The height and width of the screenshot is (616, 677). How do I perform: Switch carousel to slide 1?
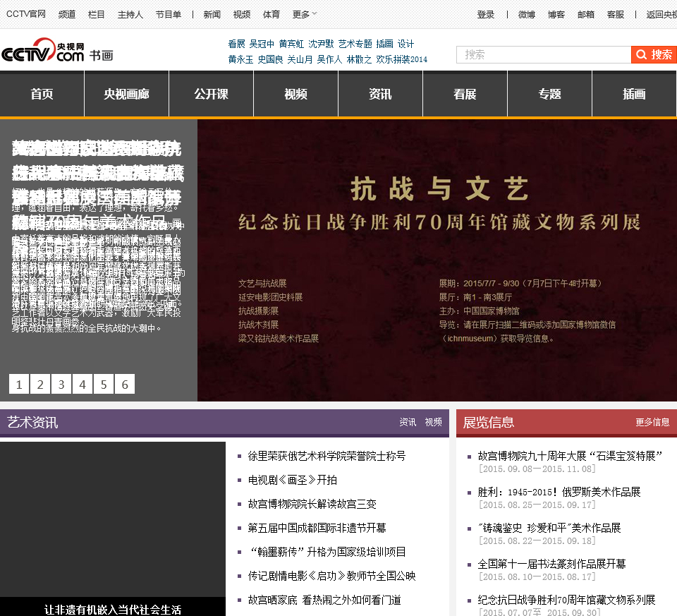coord(19,384)
